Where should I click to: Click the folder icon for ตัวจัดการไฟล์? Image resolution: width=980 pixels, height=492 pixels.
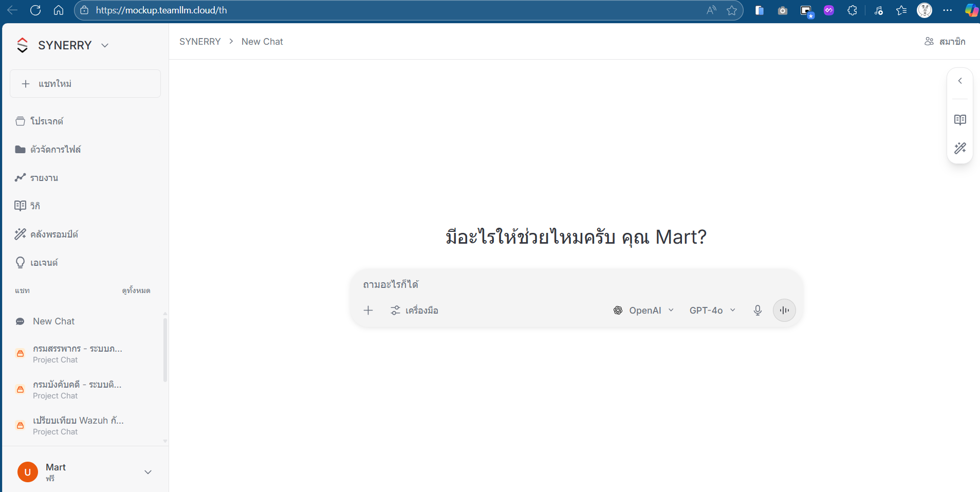coord(20,150)
